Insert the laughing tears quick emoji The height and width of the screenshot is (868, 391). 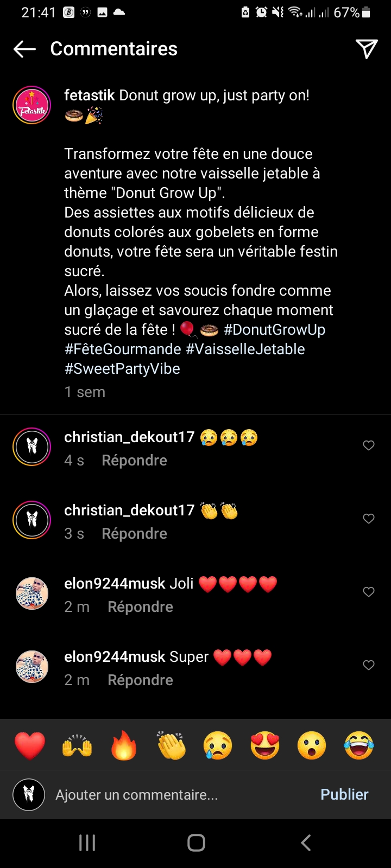(x=359, y=745)
